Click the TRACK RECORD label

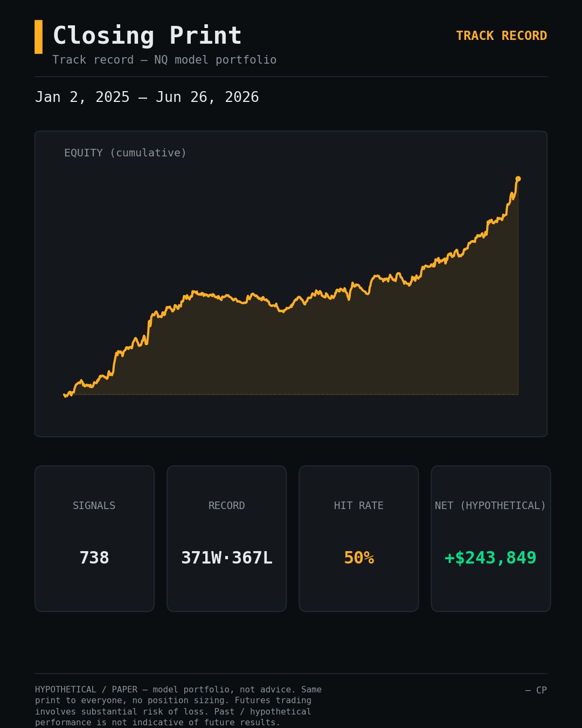click(x=501, y=36)
